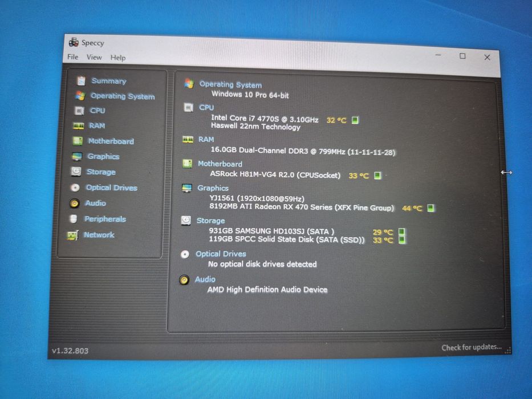Go to the Storage sidebar section
This screenshot has height=399, width=532.
101,172
